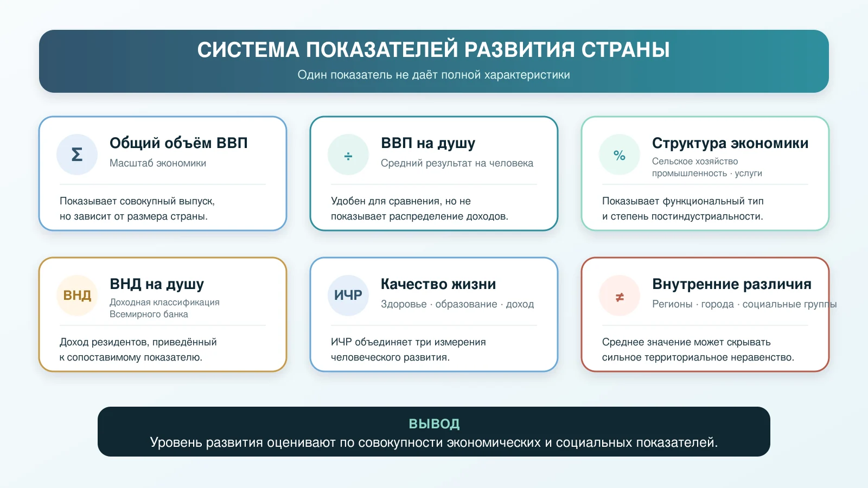Click the ВНД circle icon
Viewport: 868px width, 488px height.
[77, 296]
